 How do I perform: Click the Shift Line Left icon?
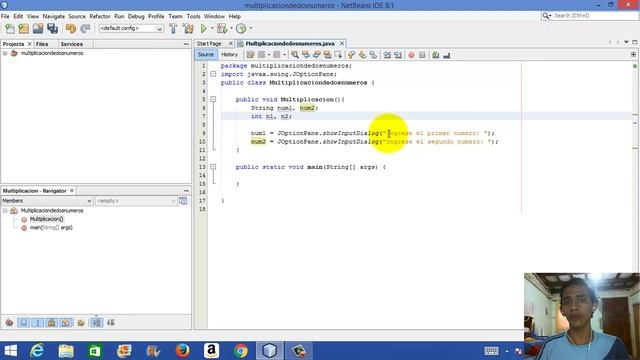coord(387,55)
